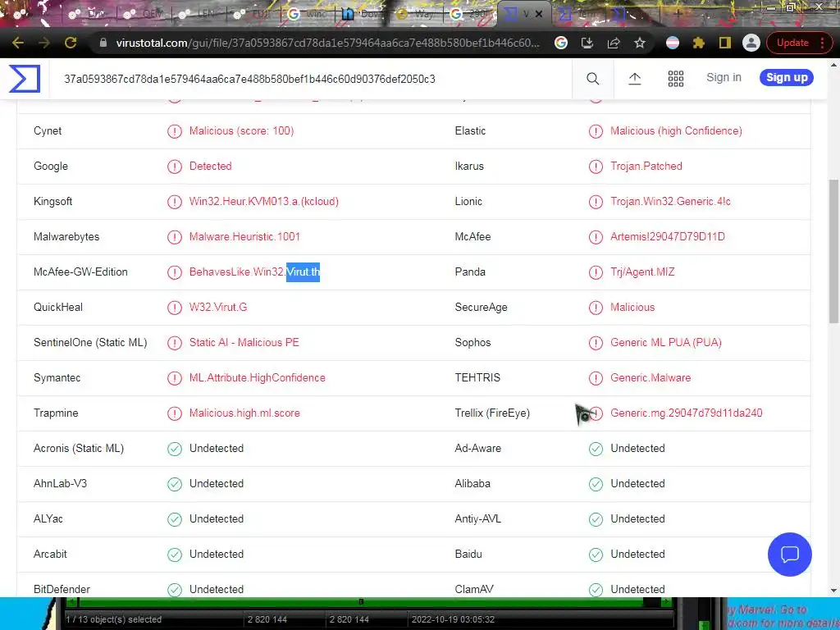Image resolution: width=840 pixels, height=630 pixels.
Task: Click Baidu undetected check icon
Action: [x=596, y=555]
